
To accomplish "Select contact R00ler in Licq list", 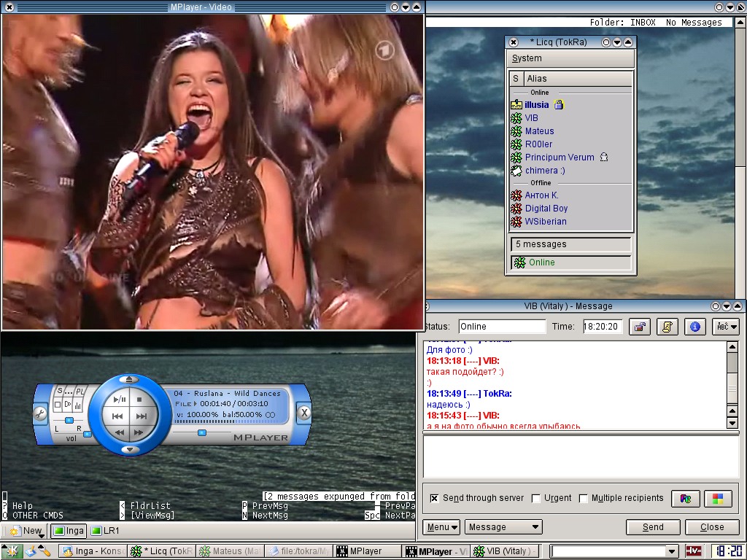I will [x=570, y=144].
